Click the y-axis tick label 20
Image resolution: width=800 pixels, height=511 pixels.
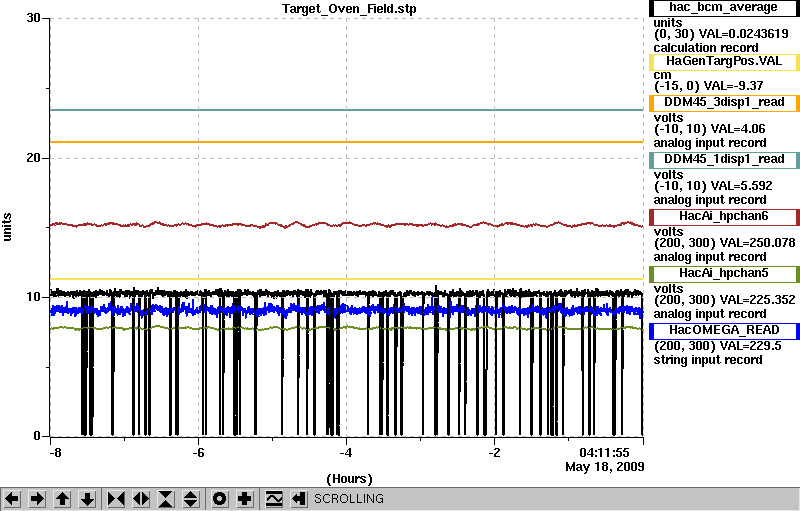point(33,158)
